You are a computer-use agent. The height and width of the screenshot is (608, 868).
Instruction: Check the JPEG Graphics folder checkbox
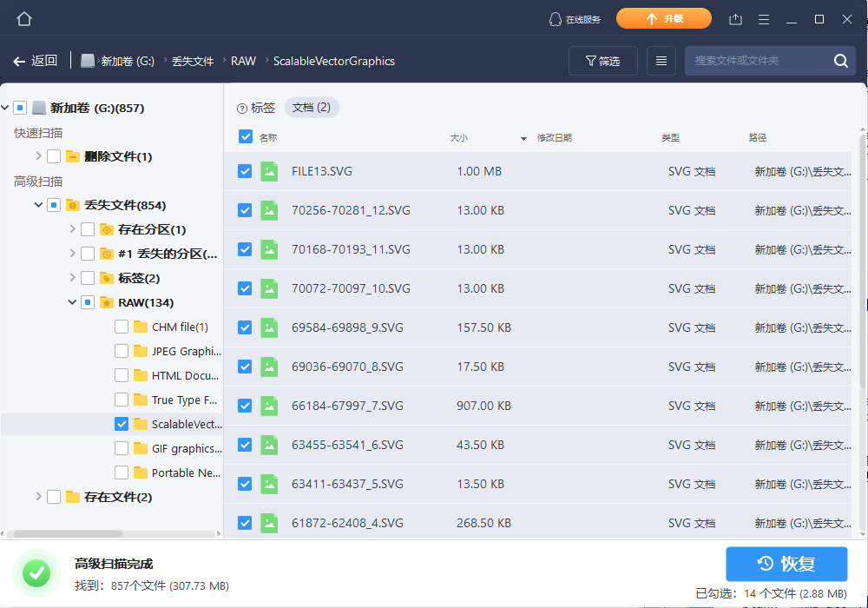pos(122,351)
